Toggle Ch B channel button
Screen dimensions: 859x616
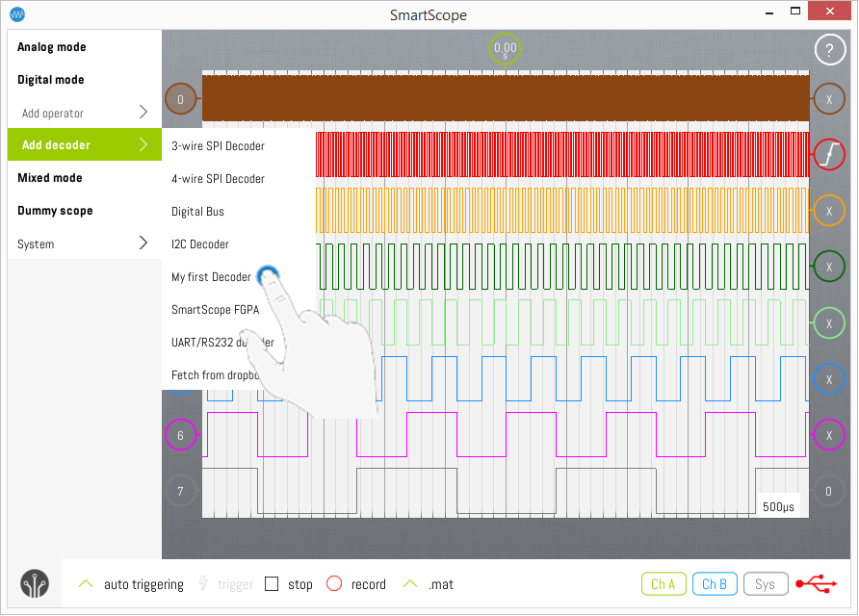[x=714, y=584]
